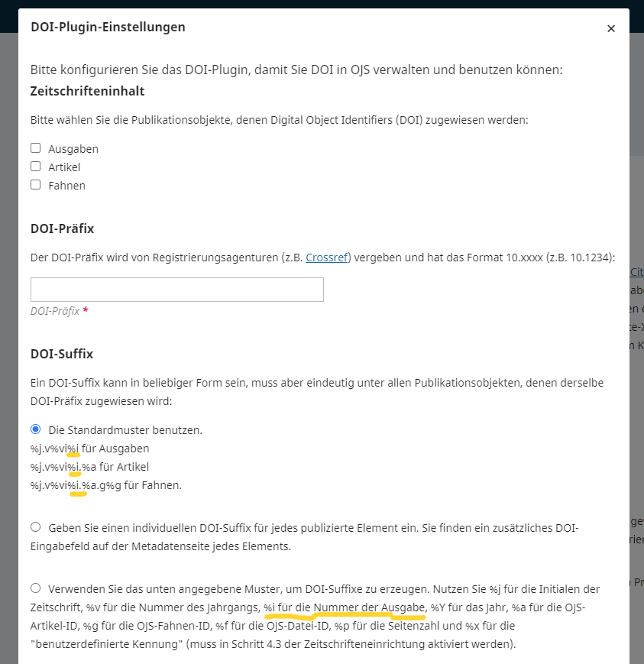Click the Zeitschrifteninhalt section heading
The width and height of the screenshot is (644, 664).
click(x=88, y=91)
